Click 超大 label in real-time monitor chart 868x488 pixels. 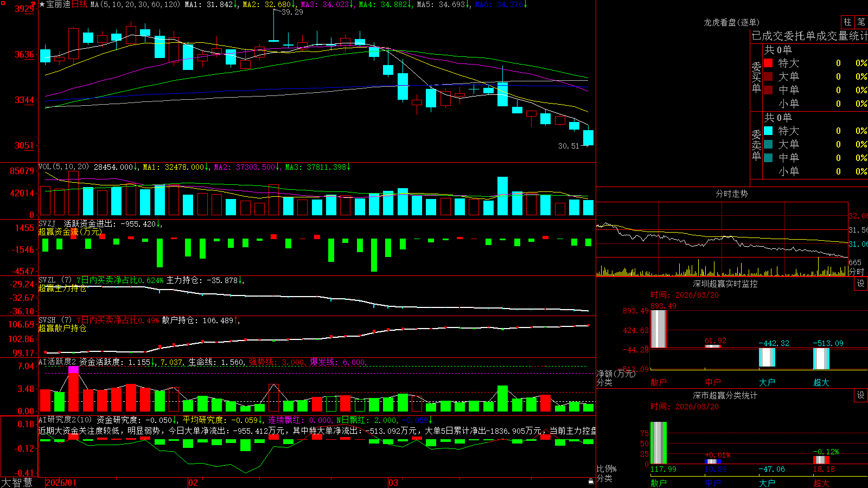click(x=821, y=382)
